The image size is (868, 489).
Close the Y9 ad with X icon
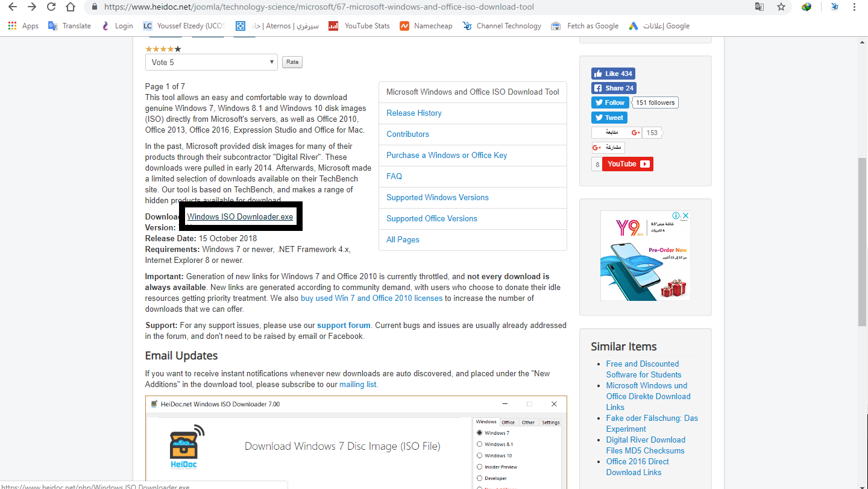(685, 216)
